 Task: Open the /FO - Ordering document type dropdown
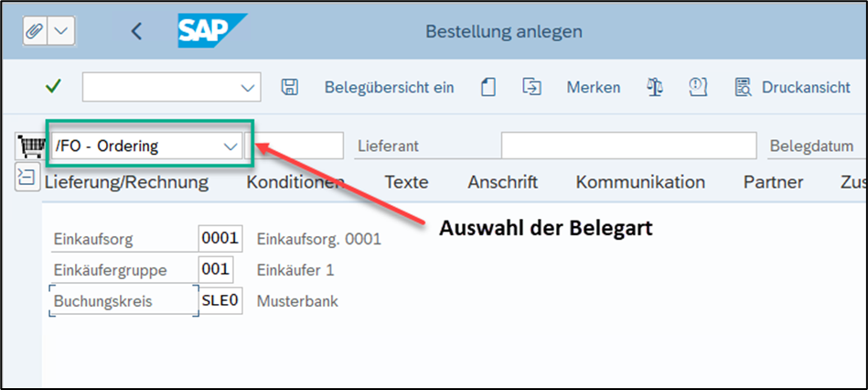tap(230, 146)
